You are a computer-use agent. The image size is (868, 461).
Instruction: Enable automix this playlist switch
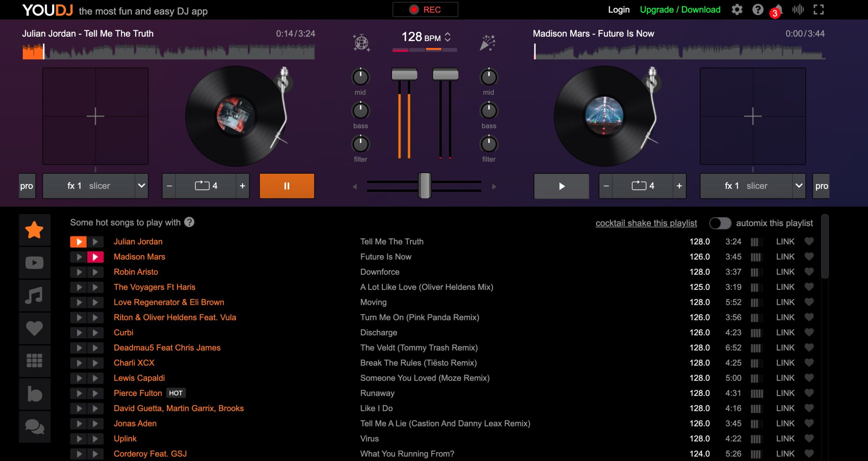tap(720, 223)
